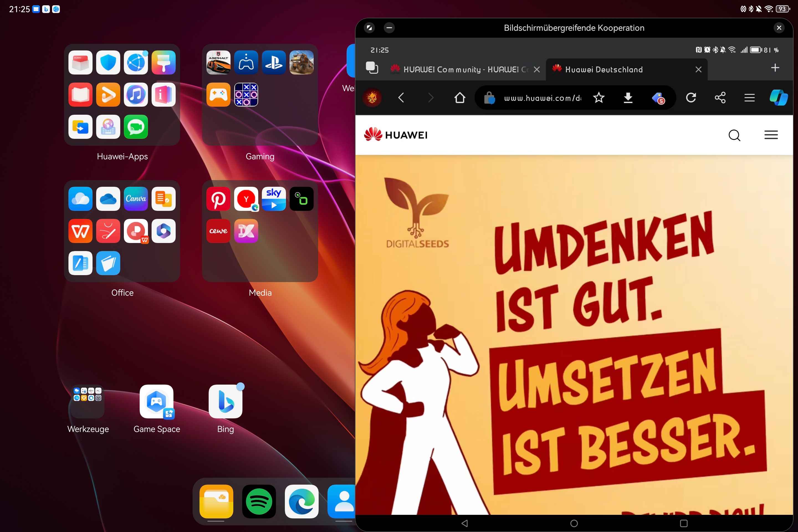Screen dimensions: 798x532
Task: Launch WPS Office in the Office folder
Action: [x=80, y=231]
